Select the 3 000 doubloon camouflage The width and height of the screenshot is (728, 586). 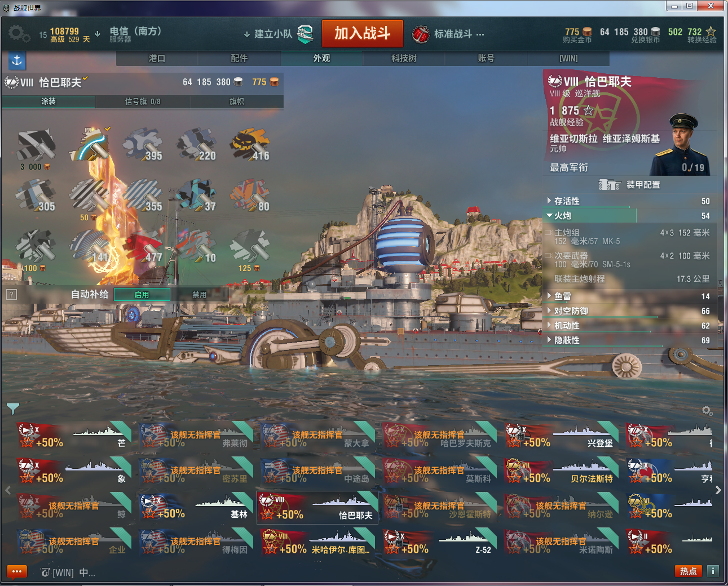[36, 149]
